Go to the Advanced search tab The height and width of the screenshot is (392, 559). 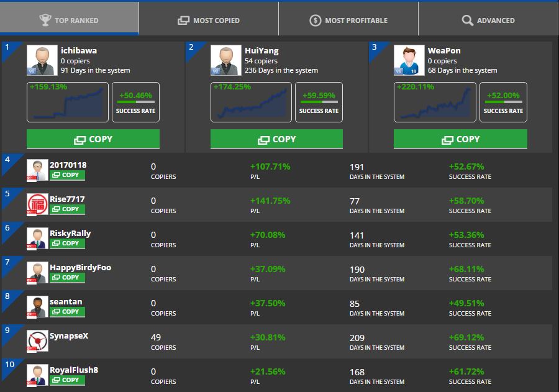point(488,21)
